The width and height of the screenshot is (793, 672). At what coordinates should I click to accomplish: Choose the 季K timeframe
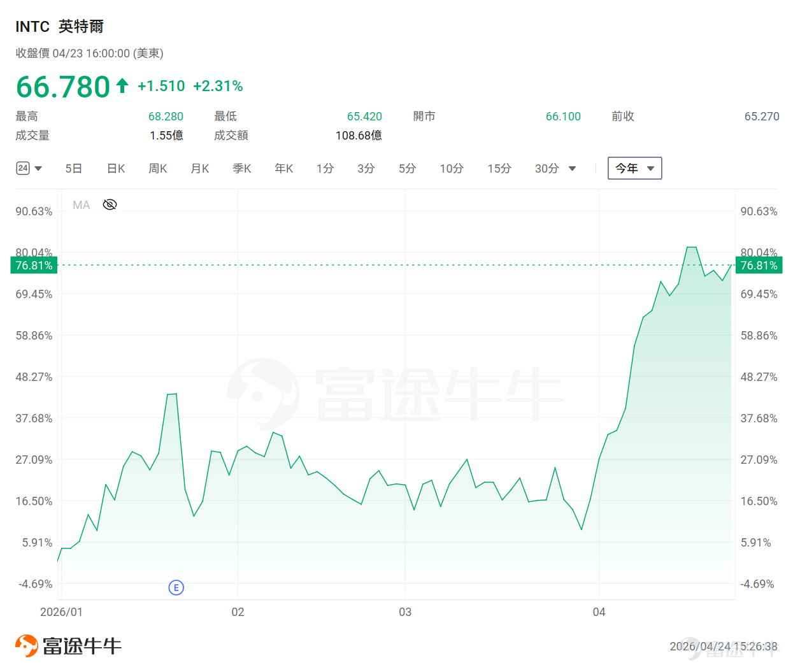pyautogui.click(x=242, y=168)
